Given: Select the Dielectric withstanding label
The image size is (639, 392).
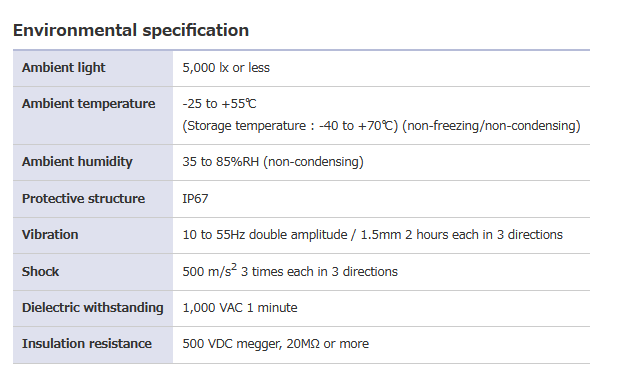Looking at the screenshot, I should click(93, 308).
